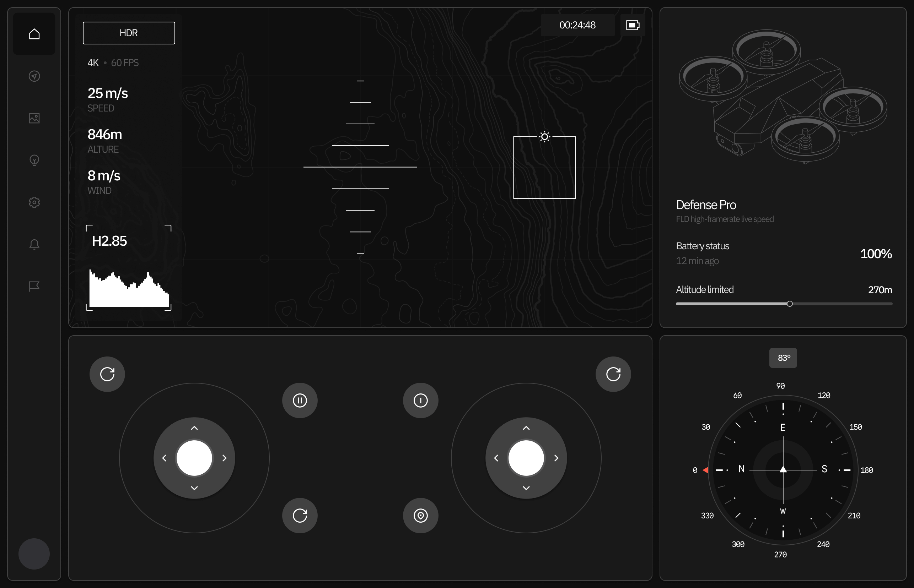Push the right joystick right arrow
The image size is (914, 588).
[x=557, y=458]
